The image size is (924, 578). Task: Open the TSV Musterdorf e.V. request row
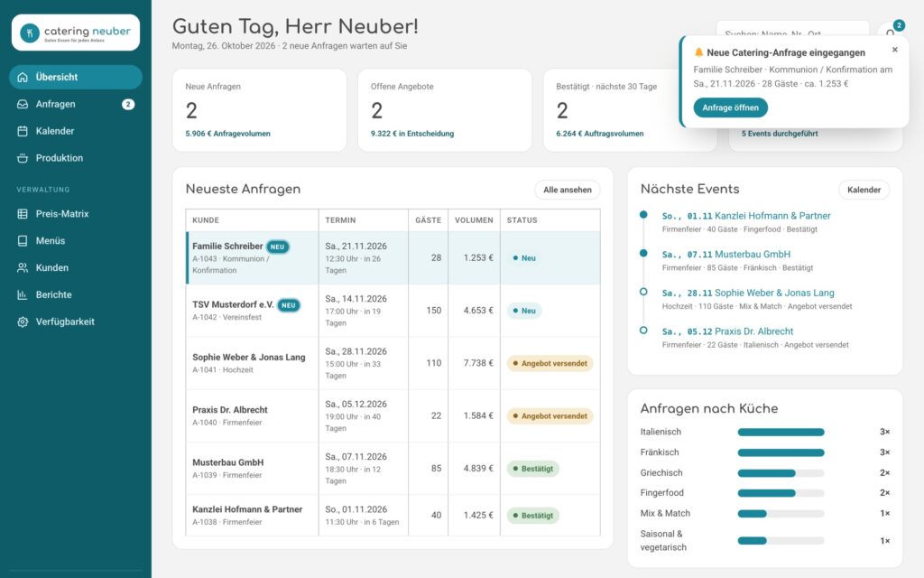393,311
